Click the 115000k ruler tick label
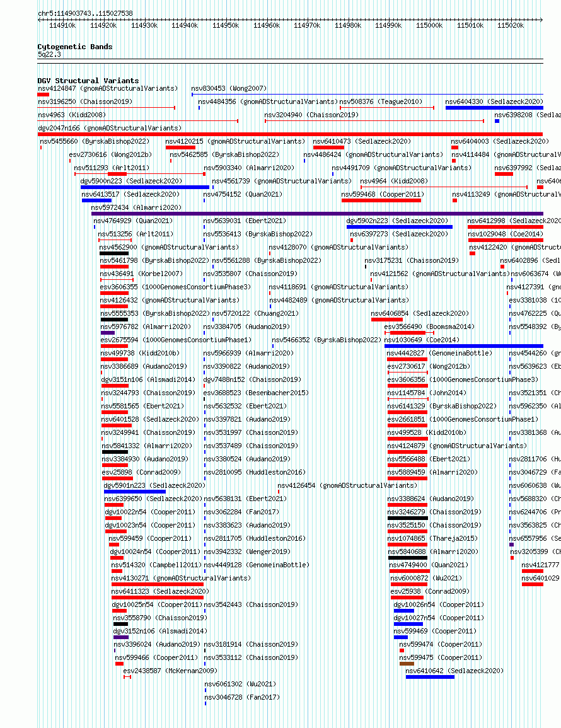The image size is (561, 728). pos(429,26)
